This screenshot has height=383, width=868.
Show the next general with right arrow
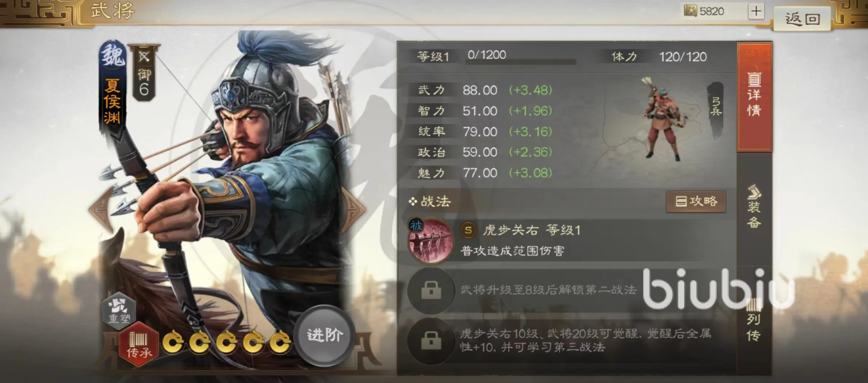(x=353, y=210)
